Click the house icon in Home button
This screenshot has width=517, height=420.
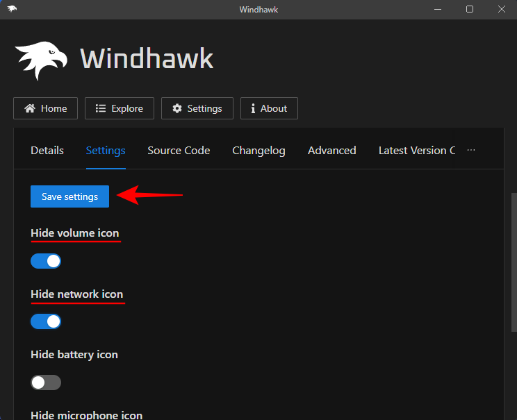(30, 108)
